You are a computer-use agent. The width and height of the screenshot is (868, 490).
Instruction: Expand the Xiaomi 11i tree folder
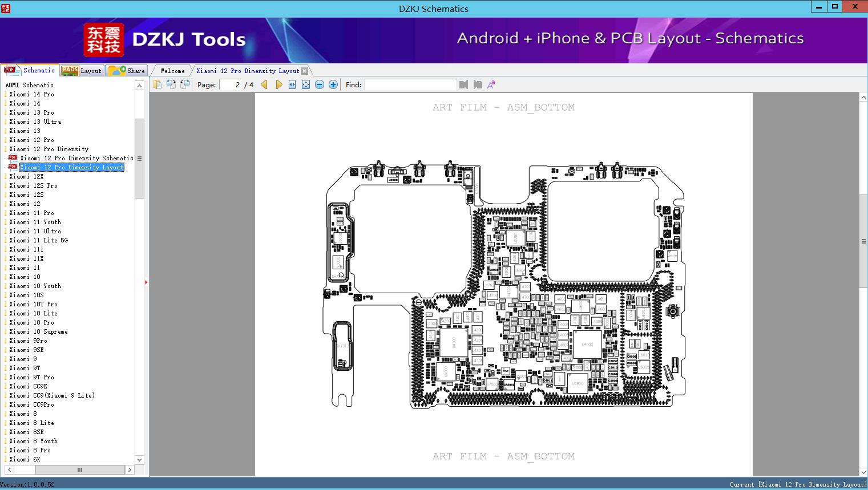26,249
